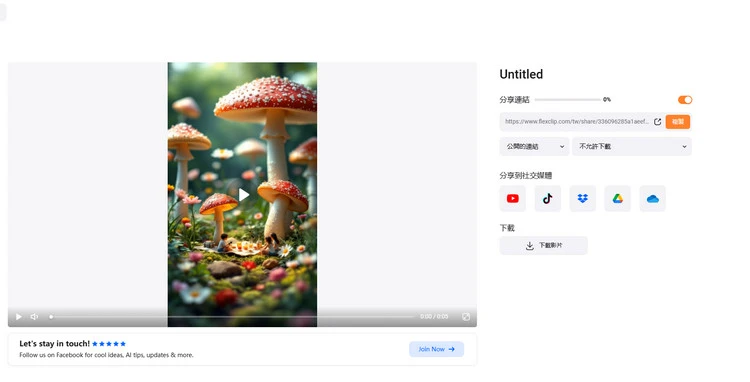Enter fullscreen video mode
The width and height of the screenshot is (750, 382).
coord(466,317)
